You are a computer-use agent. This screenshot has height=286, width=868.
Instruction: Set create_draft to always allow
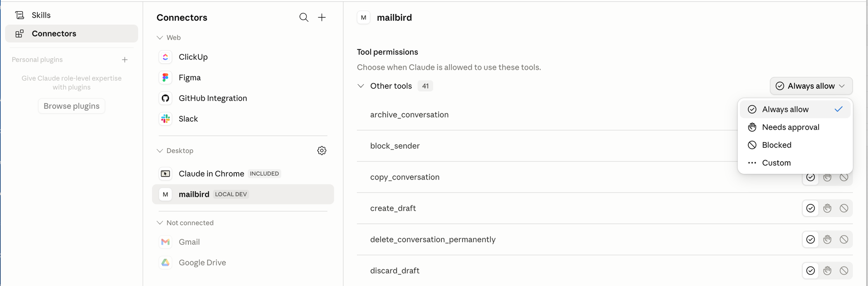pos(810,209)
